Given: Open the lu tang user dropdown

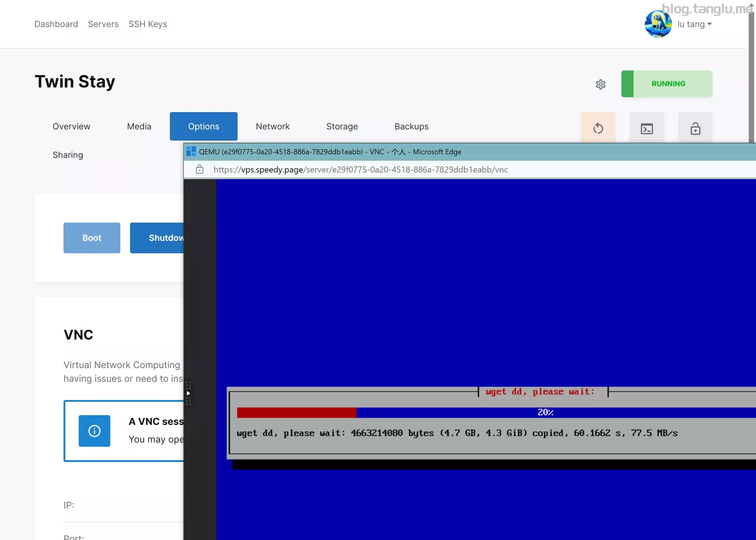Looking at the screenshot, I should tap(694, 24).
